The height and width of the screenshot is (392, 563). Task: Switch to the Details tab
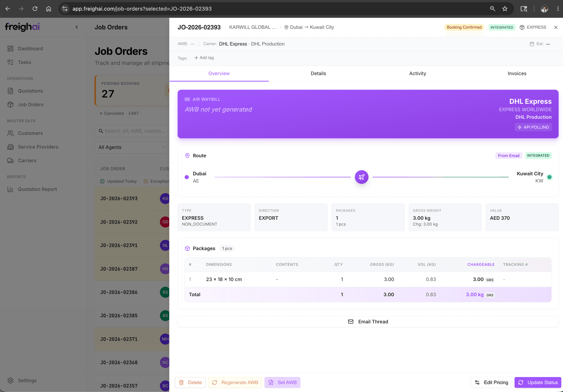click(318, 74)
